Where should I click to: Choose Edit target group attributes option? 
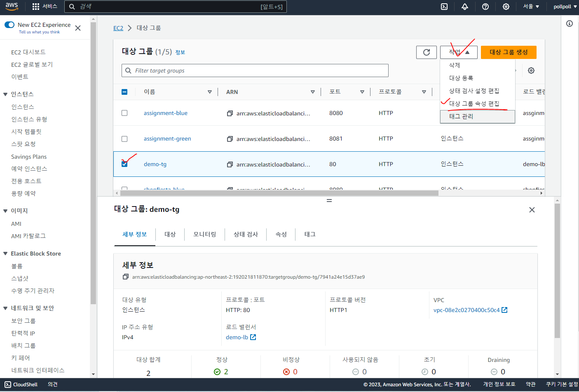[478, 103]
